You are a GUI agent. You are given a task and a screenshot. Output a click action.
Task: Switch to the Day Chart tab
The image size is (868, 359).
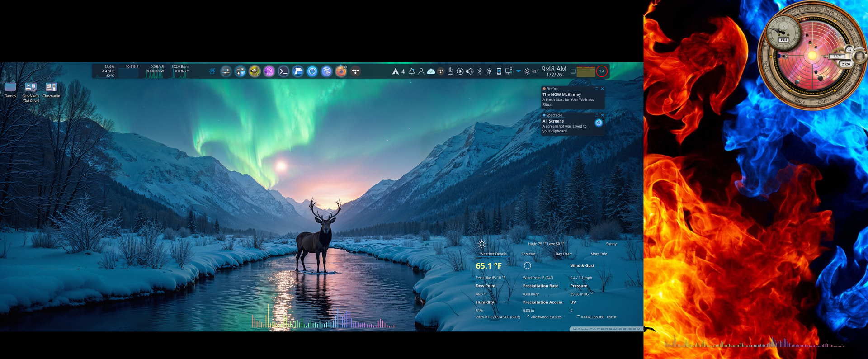[563, 254]
